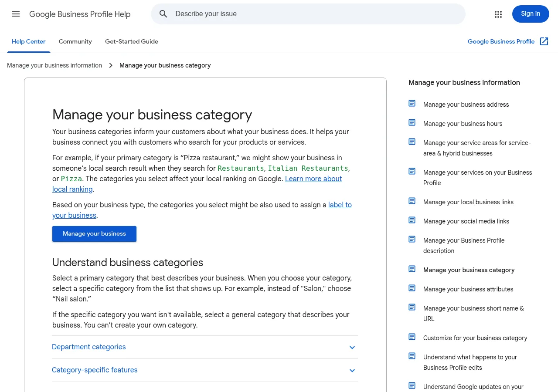Open the hamburger main menu
The image size is (558, 392).
point(16,14)
